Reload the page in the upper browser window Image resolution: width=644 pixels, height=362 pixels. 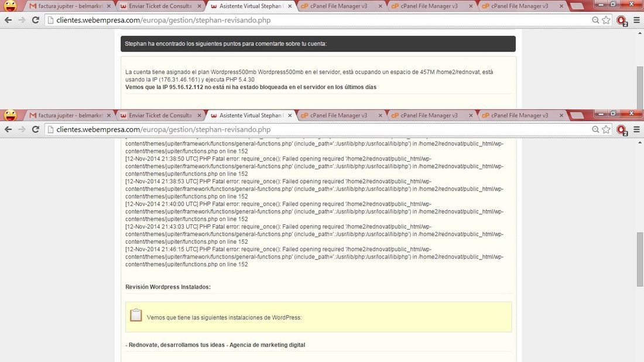tap(36, 20)
